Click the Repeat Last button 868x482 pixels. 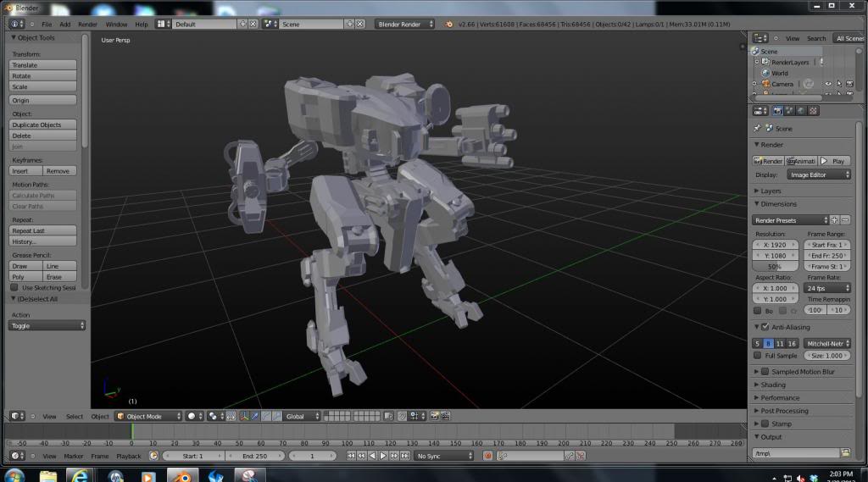tap(42, 230)
